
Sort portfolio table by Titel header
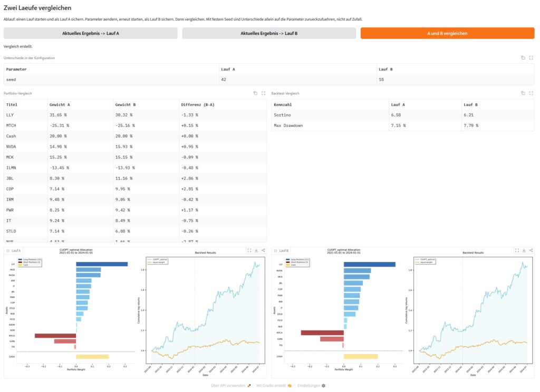click(x=25, y=105)
